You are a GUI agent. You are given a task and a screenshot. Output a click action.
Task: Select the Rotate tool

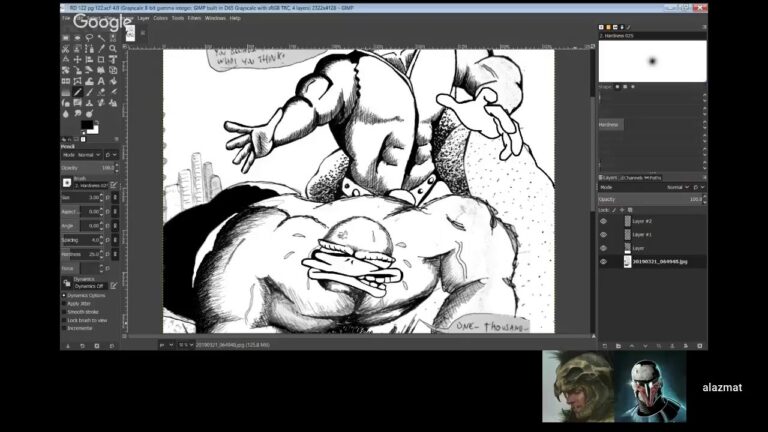click(x=66, y=70)
